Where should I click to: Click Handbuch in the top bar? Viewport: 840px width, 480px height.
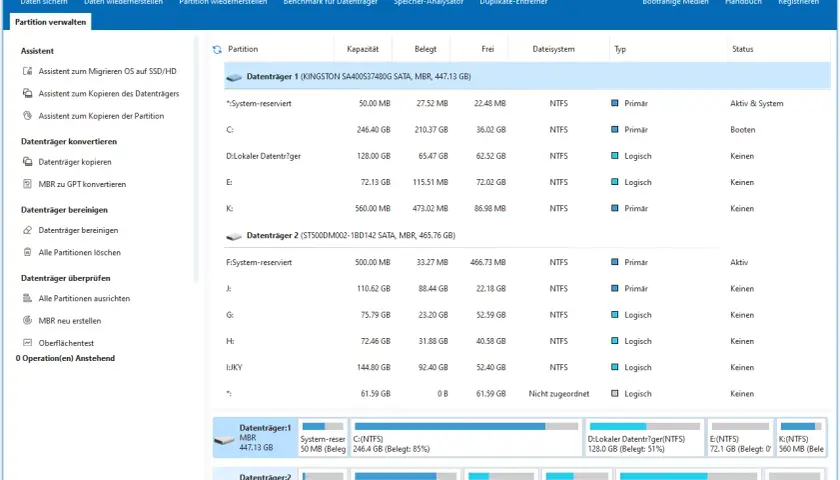coord(743,2)
